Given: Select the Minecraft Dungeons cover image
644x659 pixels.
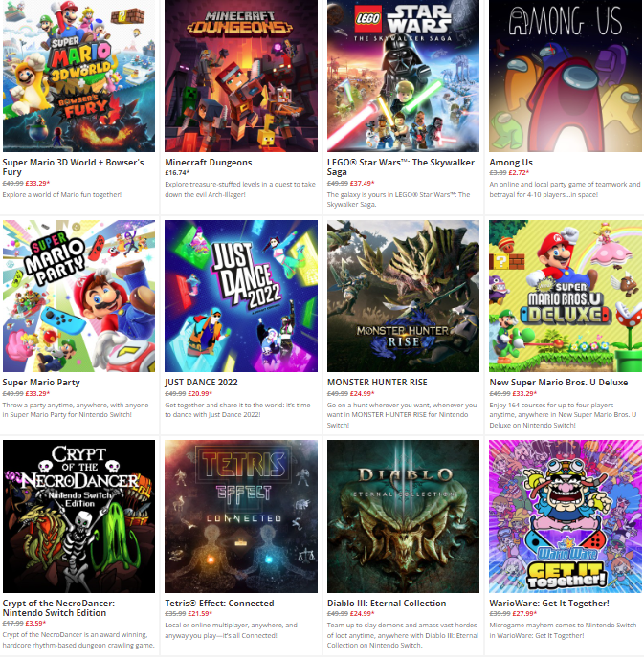Looking at the screenshot, I should (x=241, y=76).
